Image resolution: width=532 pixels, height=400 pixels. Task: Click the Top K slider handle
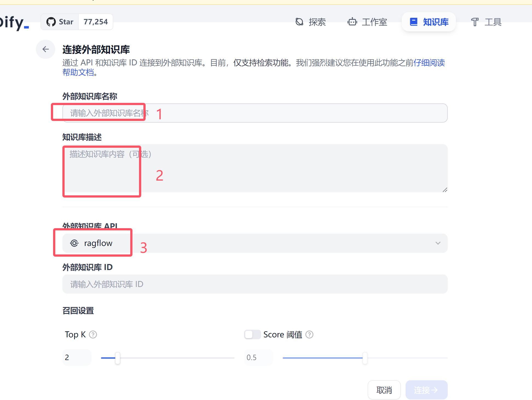(x=118, y=358)
